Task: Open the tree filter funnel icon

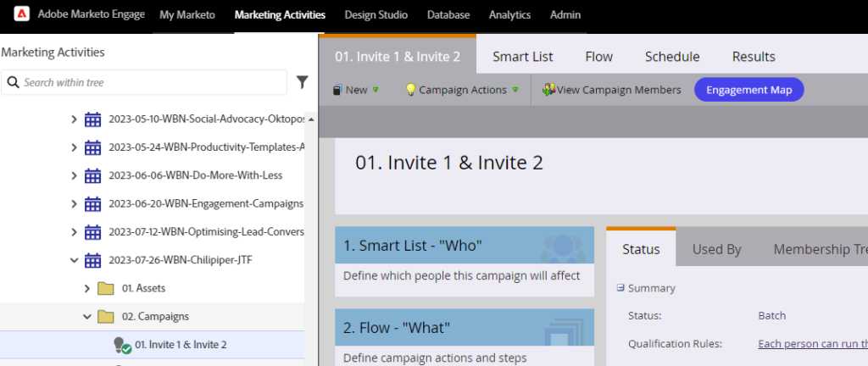Action: tap(302, 82)
